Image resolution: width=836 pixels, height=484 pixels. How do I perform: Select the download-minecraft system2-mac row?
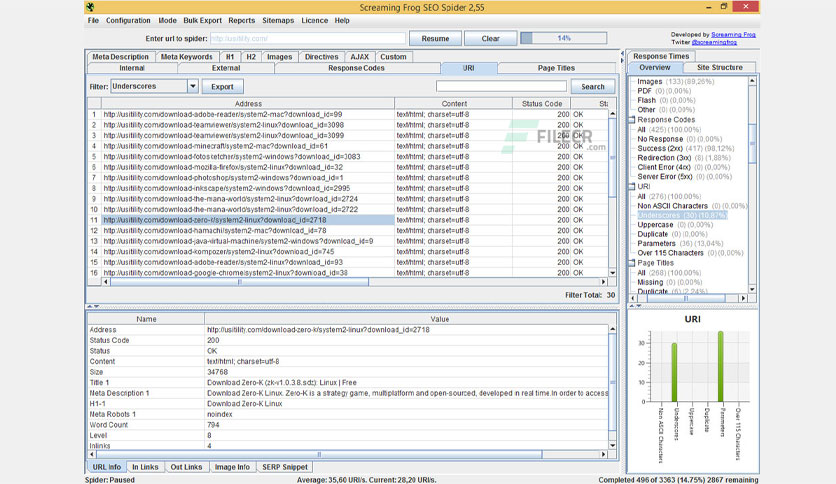click(348, 146)
